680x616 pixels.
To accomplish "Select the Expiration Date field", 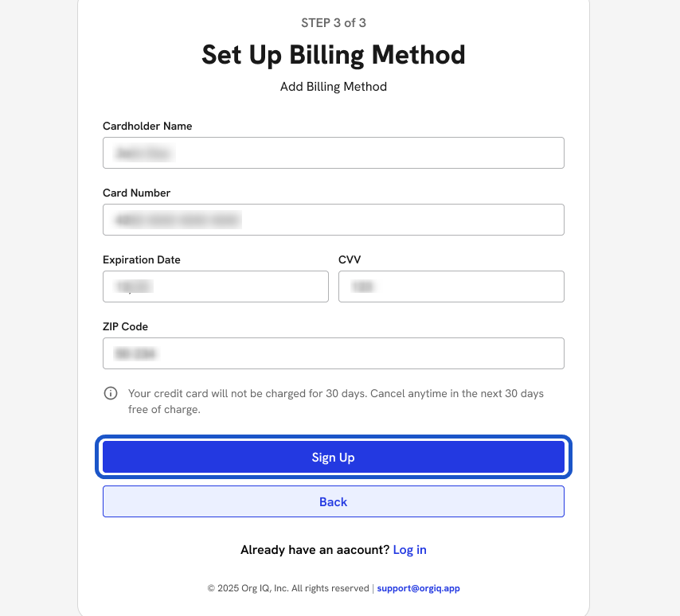I will [215, 287].
